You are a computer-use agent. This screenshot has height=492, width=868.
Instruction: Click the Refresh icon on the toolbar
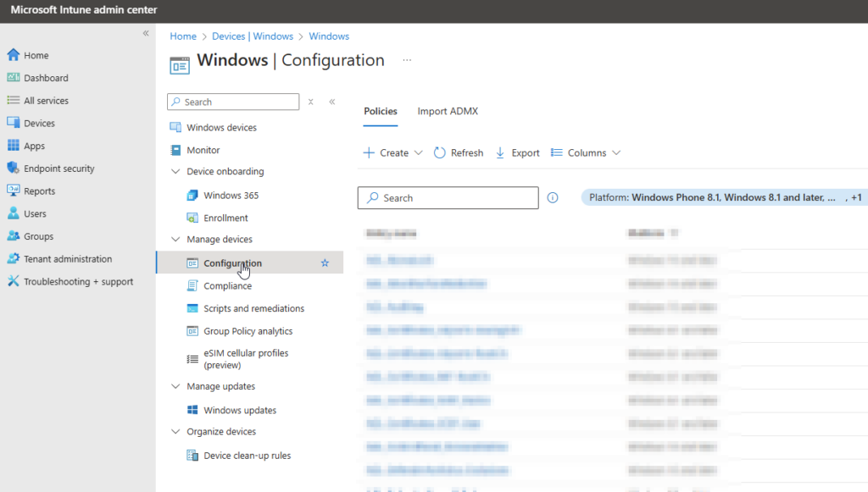click(441, 152)
